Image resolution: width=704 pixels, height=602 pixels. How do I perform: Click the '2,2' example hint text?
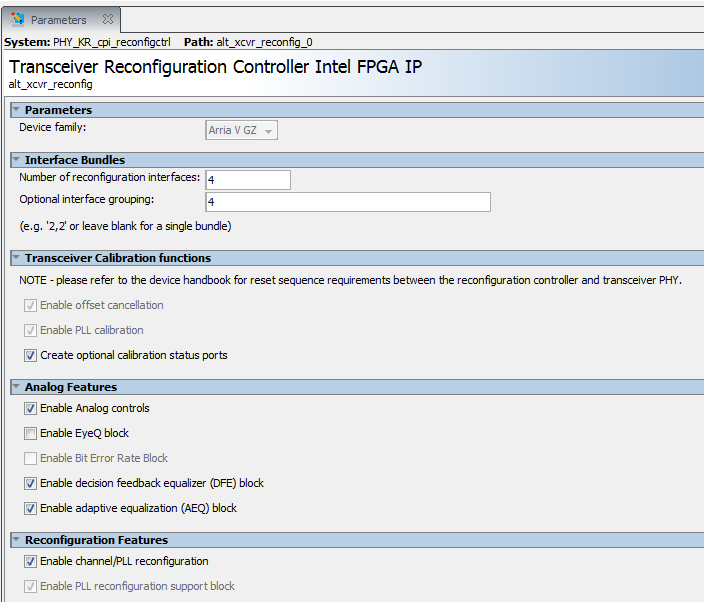pyautogui.click(x=125, y=226)
